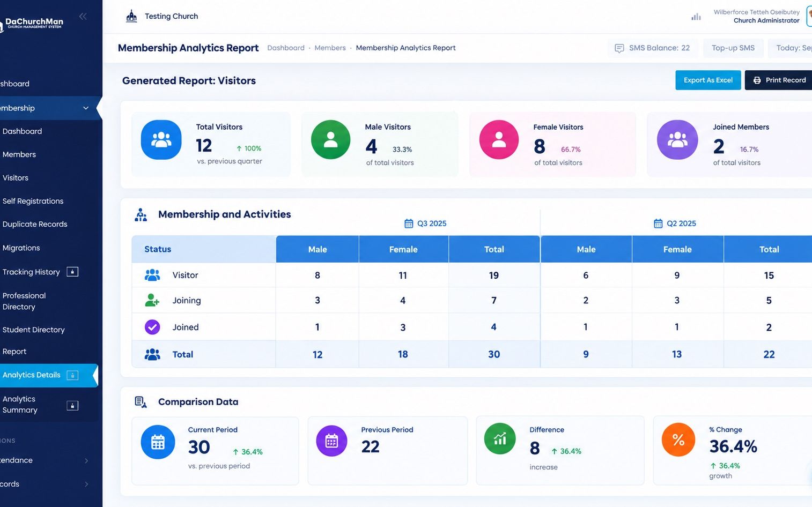Click Church Administrator user profile name
The image size is (812, 507).
pyautogui.click(x=766, y=20)
